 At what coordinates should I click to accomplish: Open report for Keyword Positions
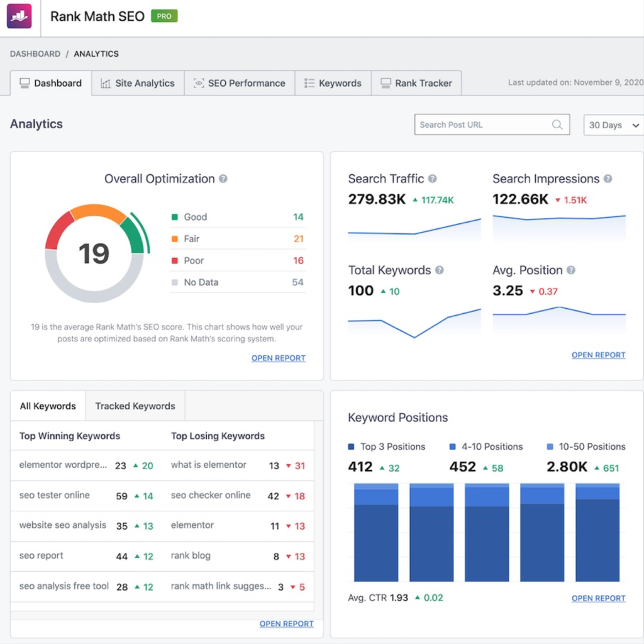[599, 598]
